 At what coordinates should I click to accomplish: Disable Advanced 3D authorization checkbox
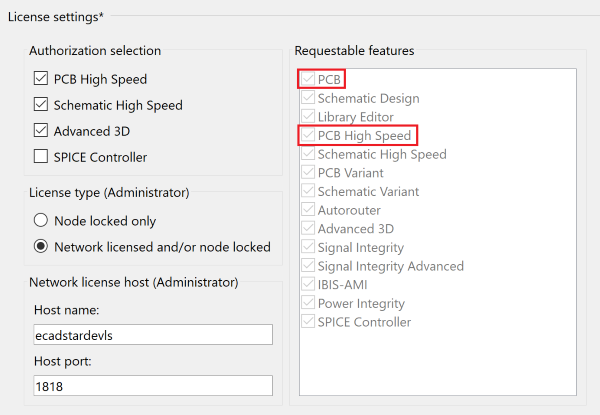pyautogui.click(x=41, y=130)
